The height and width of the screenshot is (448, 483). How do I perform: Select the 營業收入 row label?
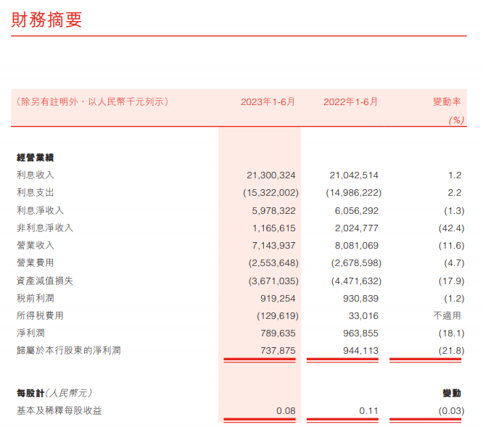35,246
